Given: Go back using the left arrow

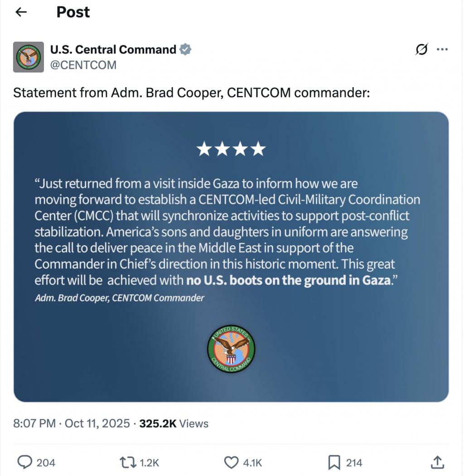Looking at the screenshot, I should click(x=21, y=12).
